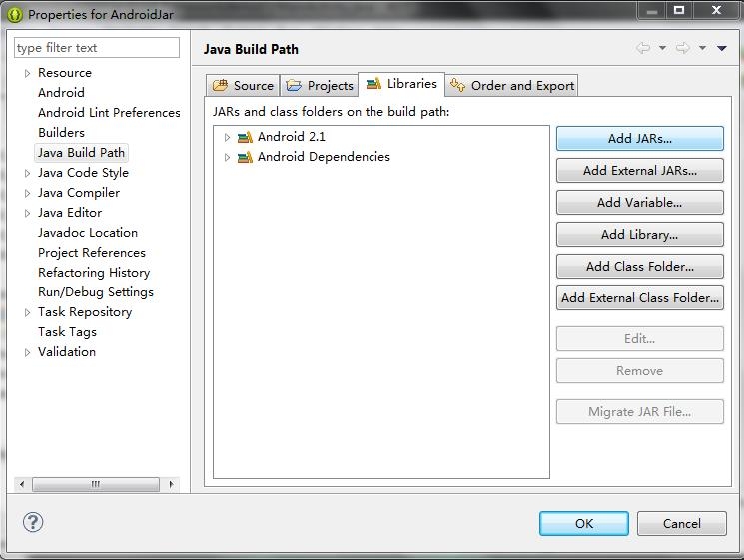Click the Add Class Folder... button
Viewport: 744px width, 560px height.
pyautogui.click(x=639, y=266)
